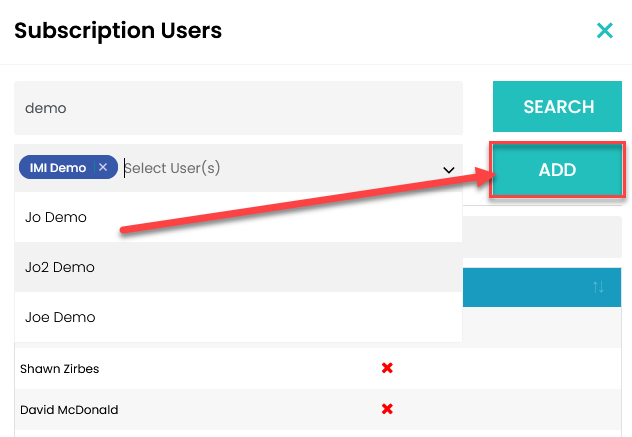Select the David McDonald user row
Viewport: 632px width, 437px height.
tap(67, 408)
